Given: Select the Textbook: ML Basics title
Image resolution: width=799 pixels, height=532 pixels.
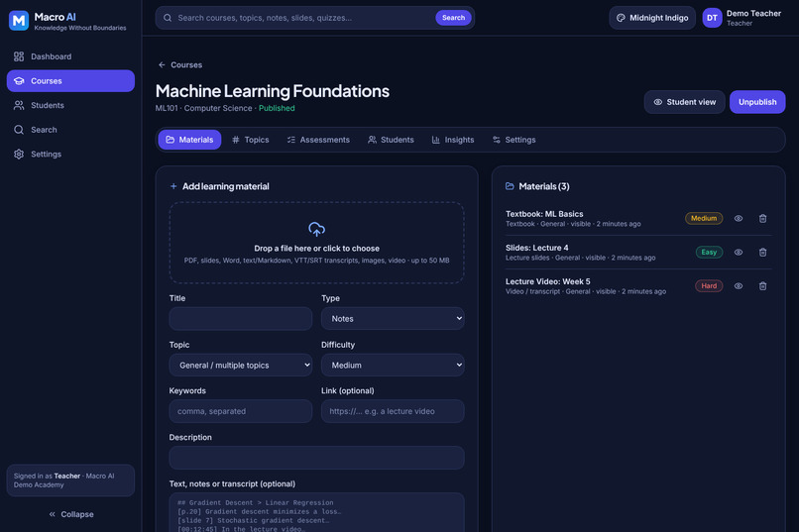Looking at the screenshot, I should point(544,214).
